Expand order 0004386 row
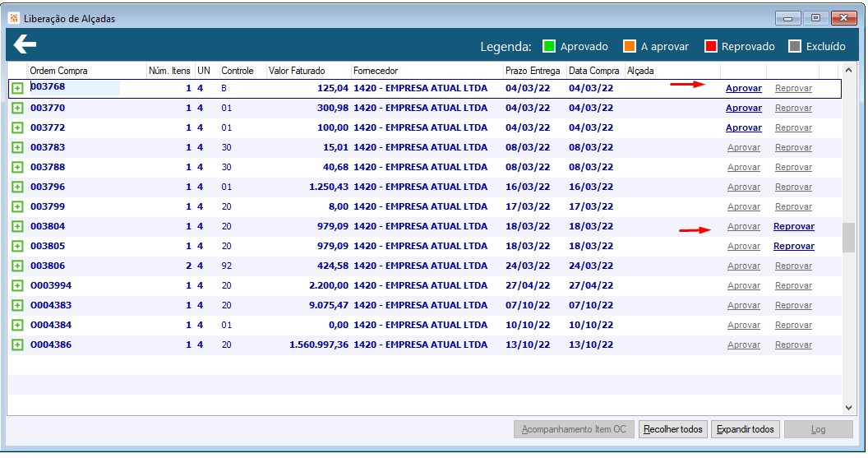868x458 pixels. (17, 345)
